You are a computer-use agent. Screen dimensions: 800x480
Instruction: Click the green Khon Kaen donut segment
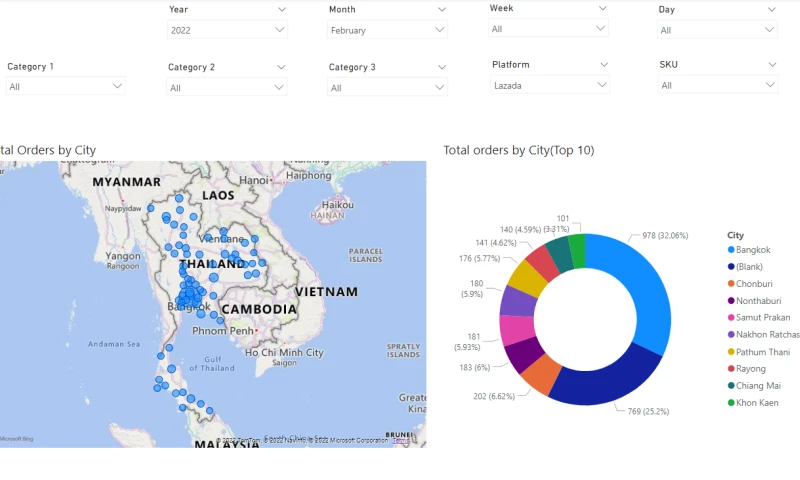coord(577,250)
